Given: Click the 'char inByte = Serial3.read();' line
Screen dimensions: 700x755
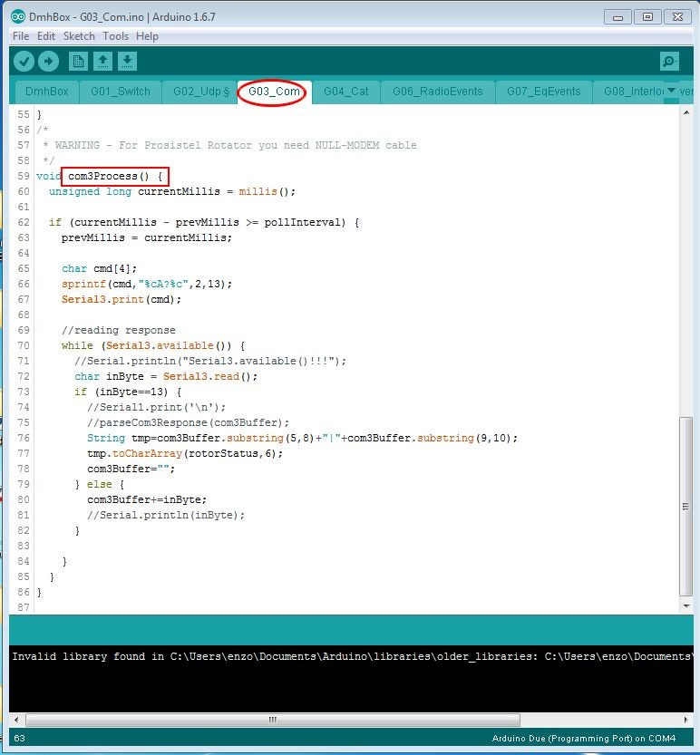Looking at the screenshot, I should (166, 376).
